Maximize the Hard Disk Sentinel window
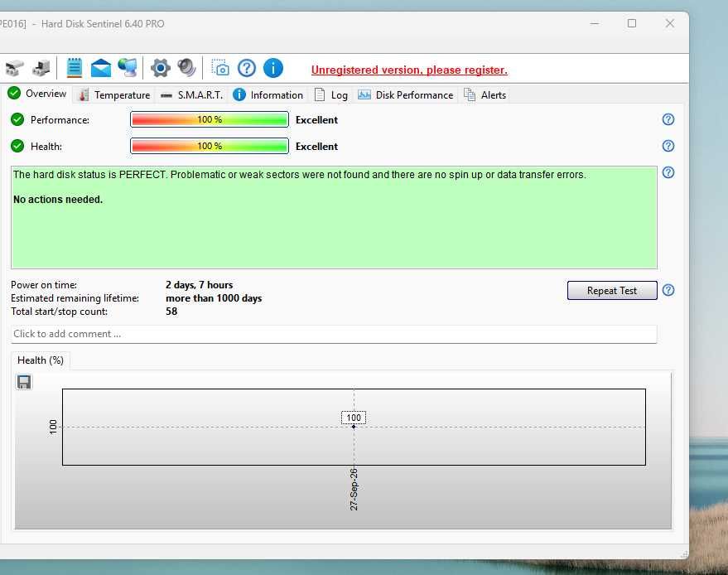 (632, 23)
